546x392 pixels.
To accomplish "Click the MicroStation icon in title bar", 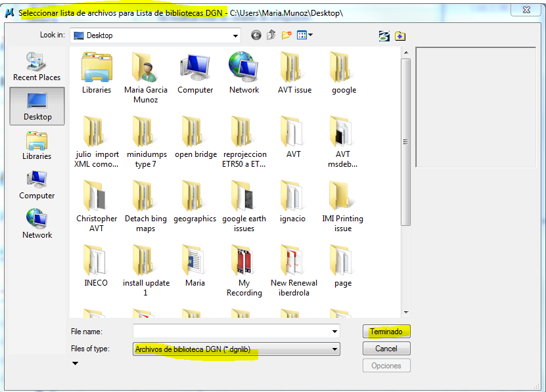I will pos(10,13).
